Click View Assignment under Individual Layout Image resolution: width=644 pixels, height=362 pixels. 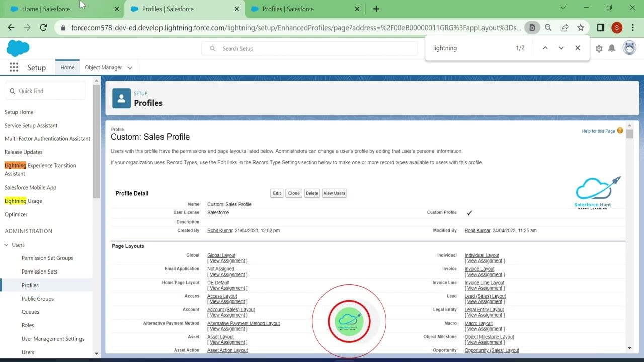tap(485, 261)
